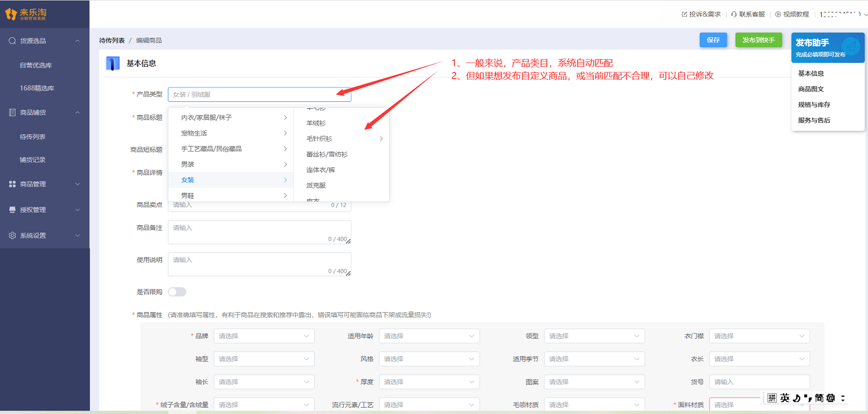The image size is (868, 414).
Task: Click the play icon next to 视频教程
Action: (778, 14)
